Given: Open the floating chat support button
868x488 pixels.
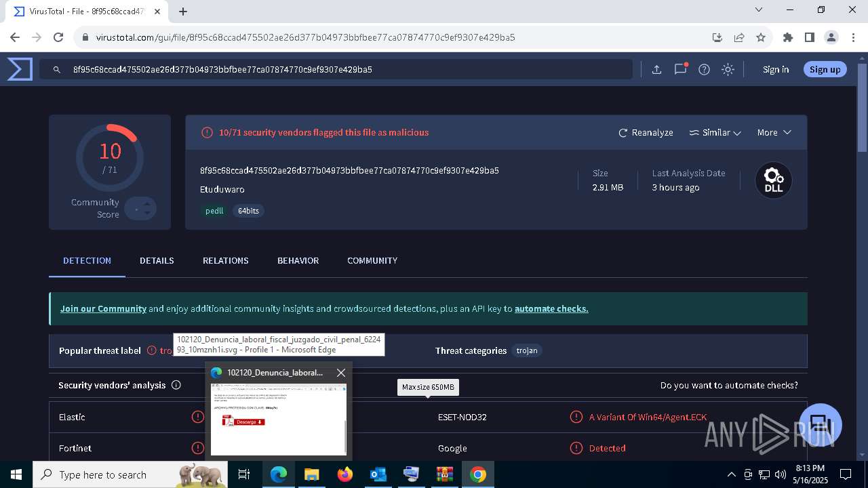Looking at the screenshot, I should [821, 425].
